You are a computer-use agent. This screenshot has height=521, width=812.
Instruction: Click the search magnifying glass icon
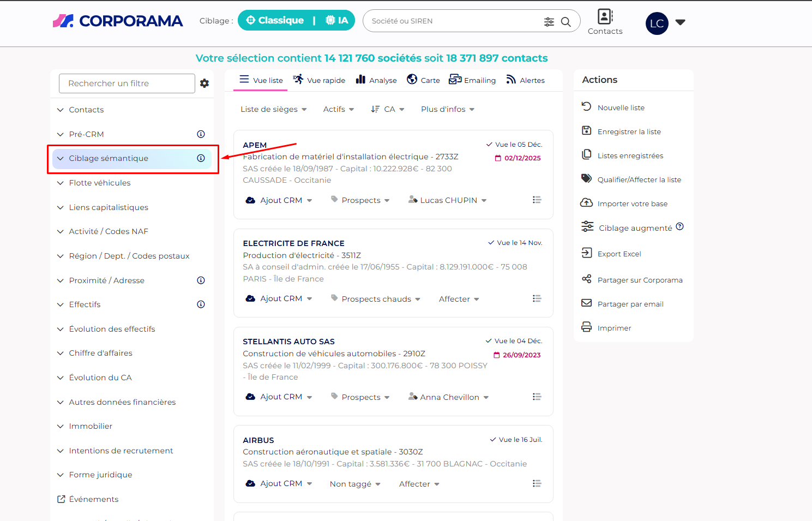click(566, 22)
